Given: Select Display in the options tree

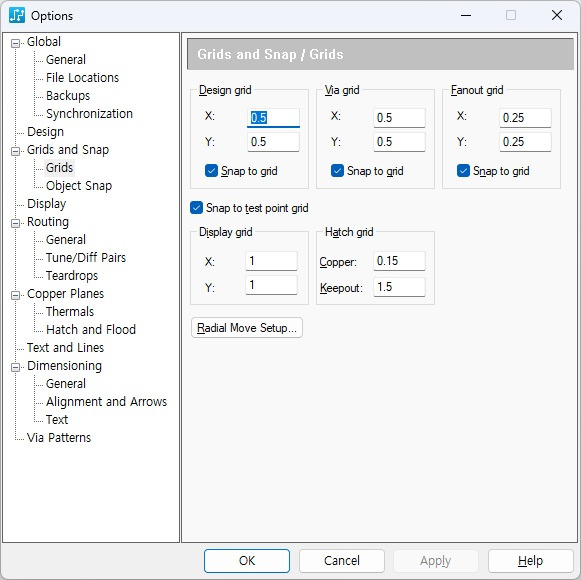Looking at the screenshot, I should [46, 203].
